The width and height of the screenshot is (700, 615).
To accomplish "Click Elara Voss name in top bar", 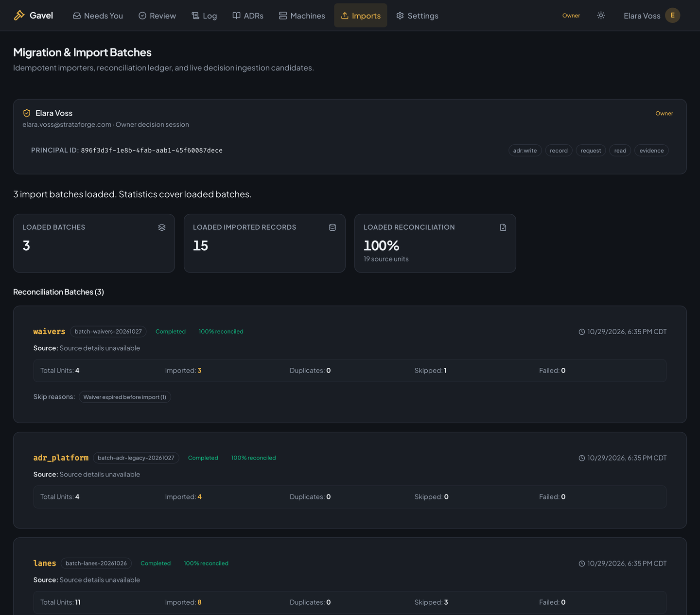I will point(642,16).
